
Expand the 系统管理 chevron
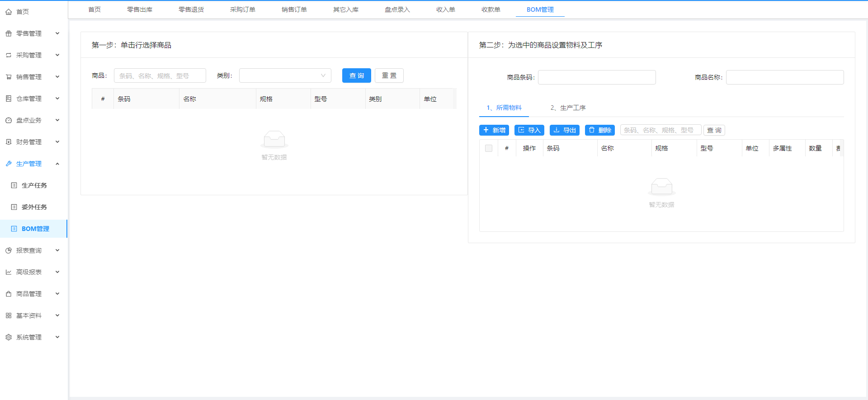pyautogui.click(x=57, y=337)
